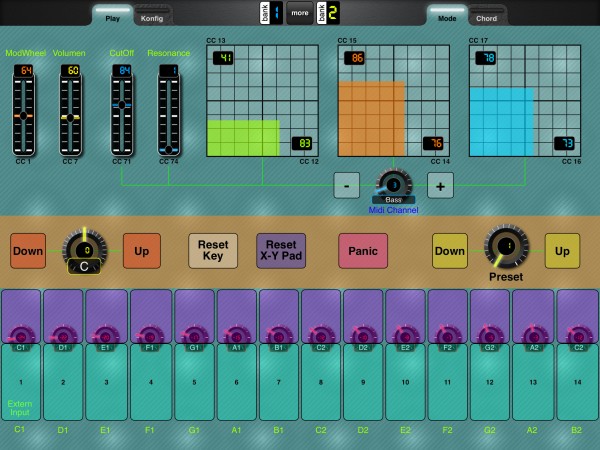
Task: Click the purple knob above pad 10
Action: [405, 336]
